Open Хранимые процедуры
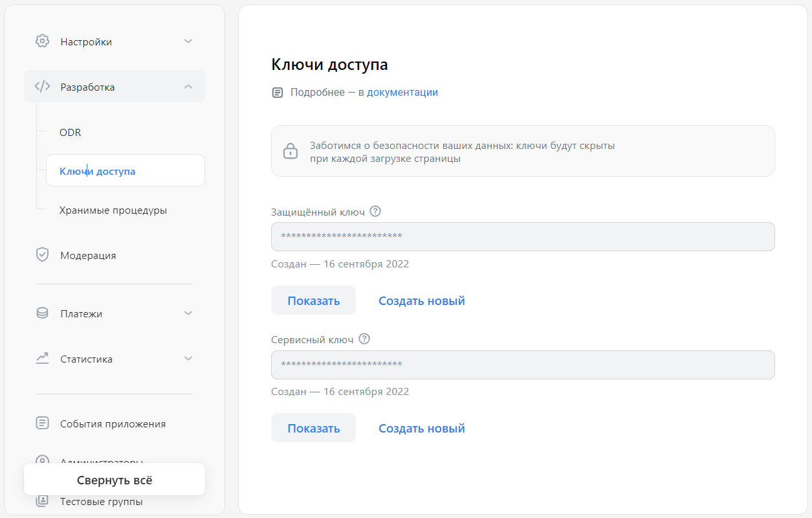 (113, 210)
